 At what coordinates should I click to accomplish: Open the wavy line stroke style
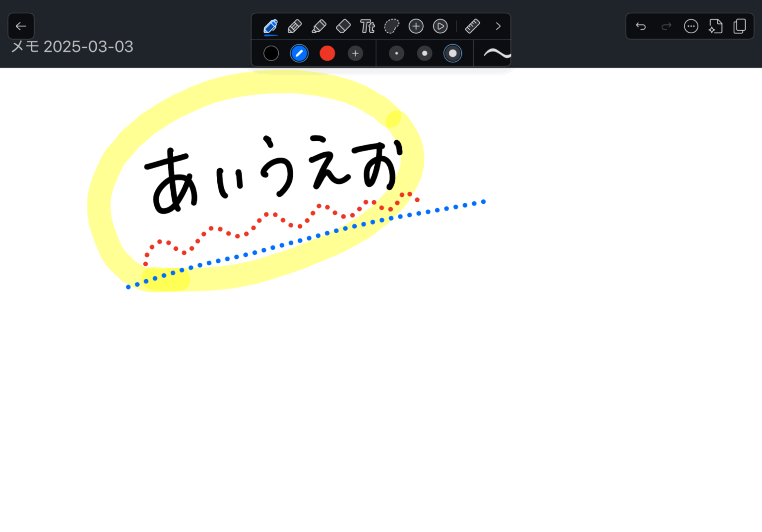pyautogui.click(x=497, y=54)
